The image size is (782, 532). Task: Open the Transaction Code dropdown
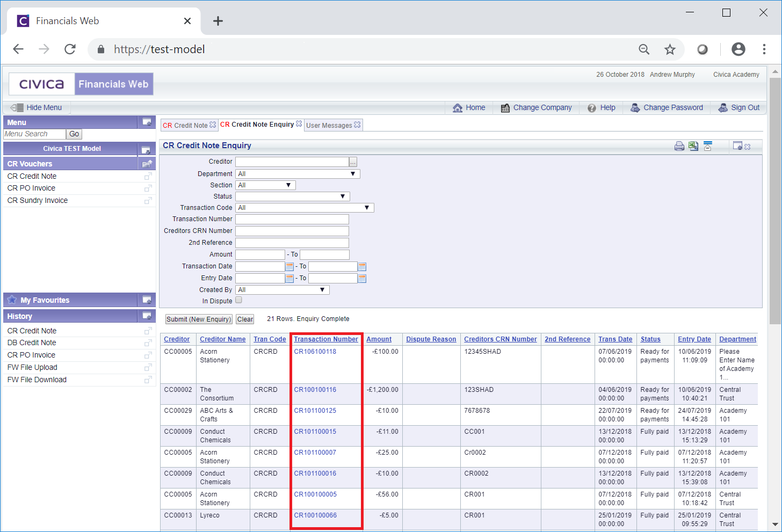tap(305, 208)
